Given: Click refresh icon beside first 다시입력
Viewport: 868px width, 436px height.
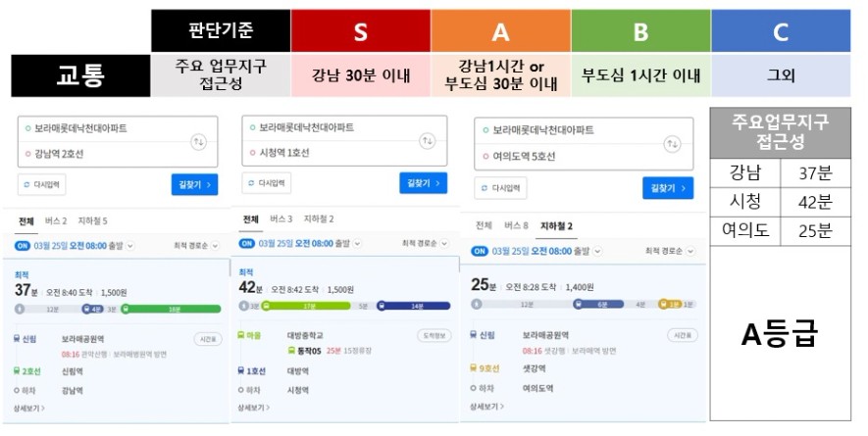Looking at the screenshot, I should pos(26,185).
